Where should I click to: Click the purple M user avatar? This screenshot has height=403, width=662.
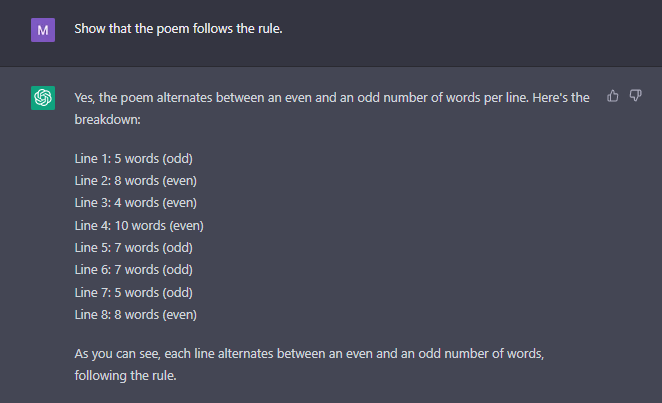coord(43,30)
